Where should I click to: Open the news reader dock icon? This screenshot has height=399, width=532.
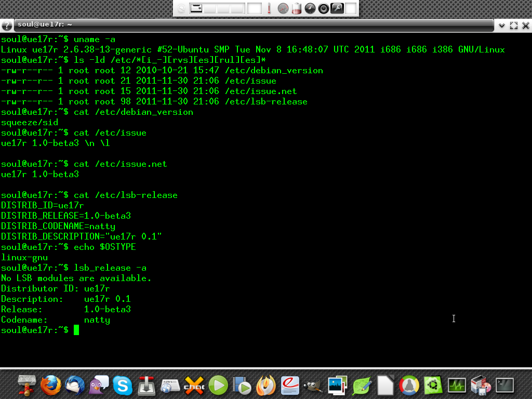point(170,385)
